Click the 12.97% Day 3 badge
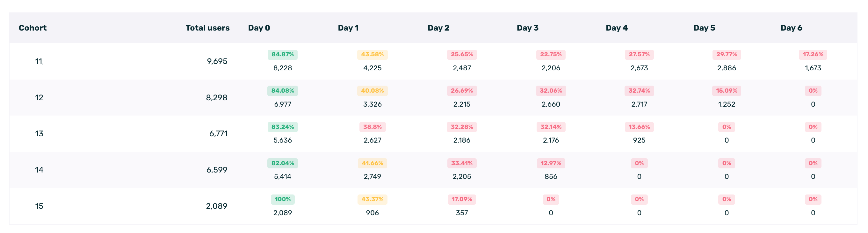 click(551, 163)
